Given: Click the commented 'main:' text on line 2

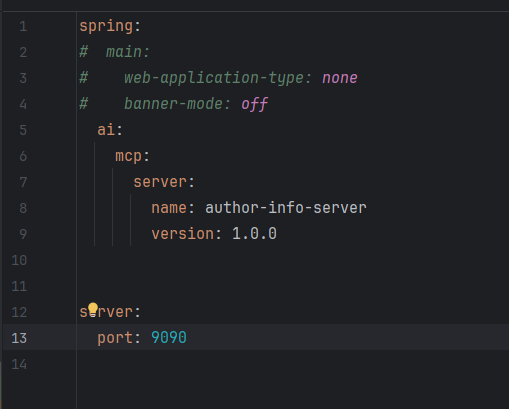Looking at the screenshot, I should [128, 52].
